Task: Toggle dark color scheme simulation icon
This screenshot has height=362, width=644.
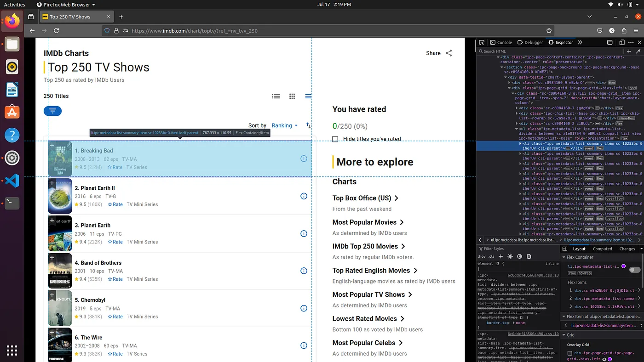Action: coord(519,256)
